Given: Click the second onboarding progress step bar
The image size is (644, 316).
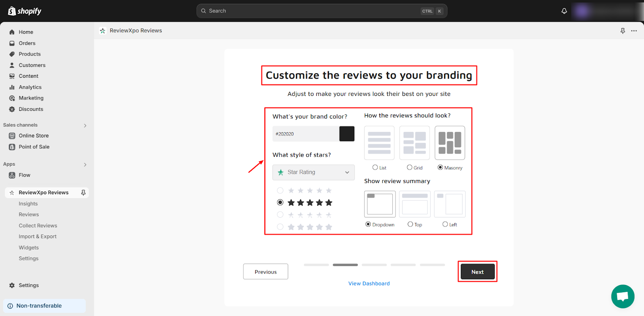Looking at the screenshot, I should coord(345,265).
